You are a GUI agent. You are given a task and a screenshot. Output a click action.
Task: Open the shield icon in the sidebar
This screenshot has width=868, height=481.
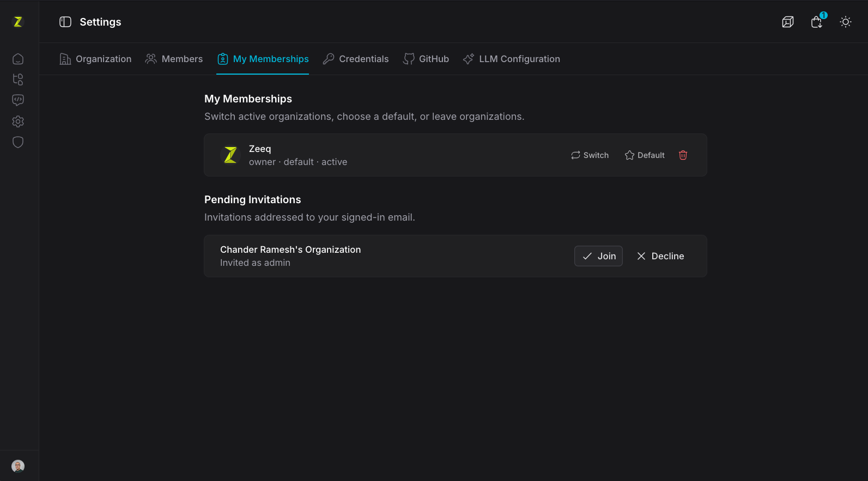[x=18, y=142]
